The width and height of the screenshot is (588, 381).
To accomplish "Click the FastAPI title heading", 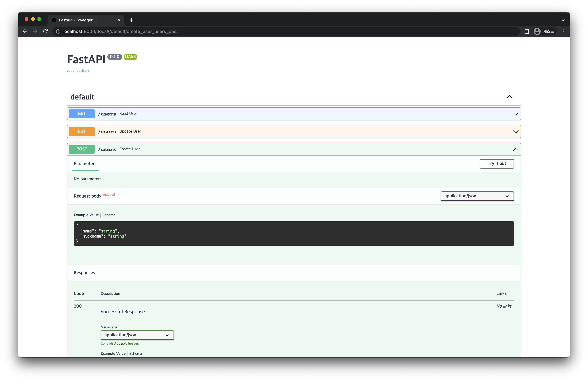I will pyautogui.click(x=86, y=60).
